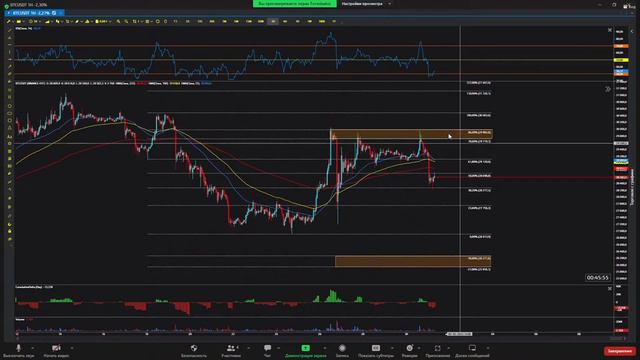This screenshot has width=640, height=360.
Task: Click the CumulativeDelta indicator label
Action: (x=34, y=287)
